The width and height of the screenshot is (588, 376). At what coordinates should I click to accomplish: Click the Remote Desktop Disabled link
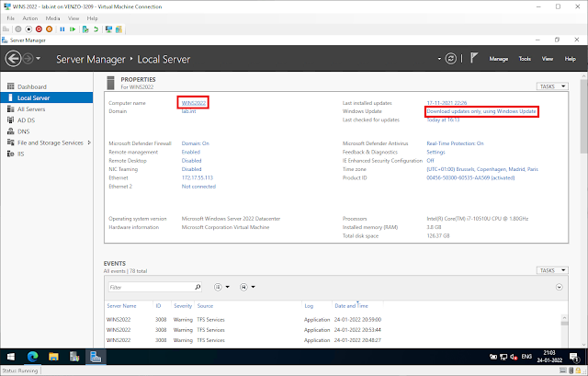(x=192, y=161)
